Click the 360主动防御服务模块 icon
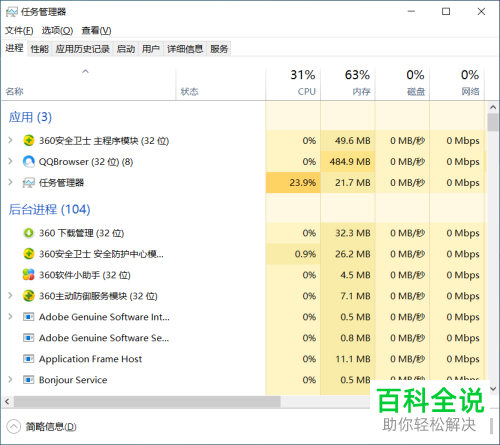The width and height of the screenshot is (500, 445). pos(29,296)
